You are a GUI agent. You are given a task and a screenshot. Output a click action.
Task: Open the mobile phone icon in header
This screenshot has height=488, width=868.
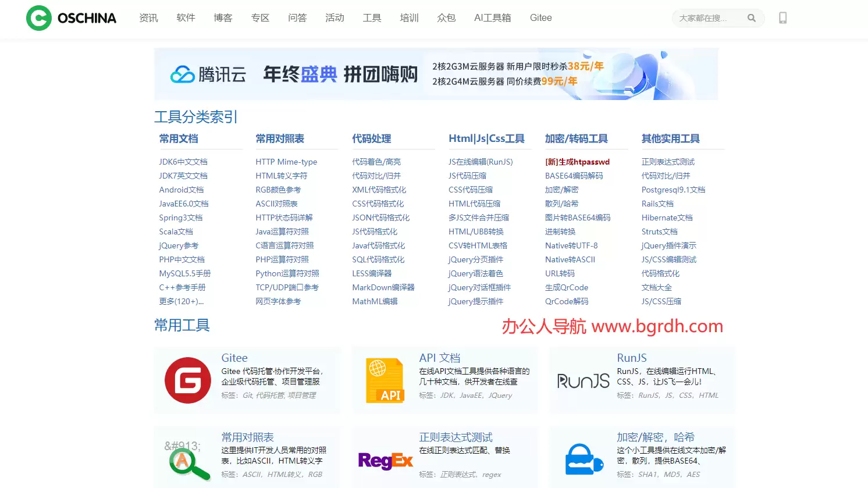pyautogui.click(x=782, y=18)
